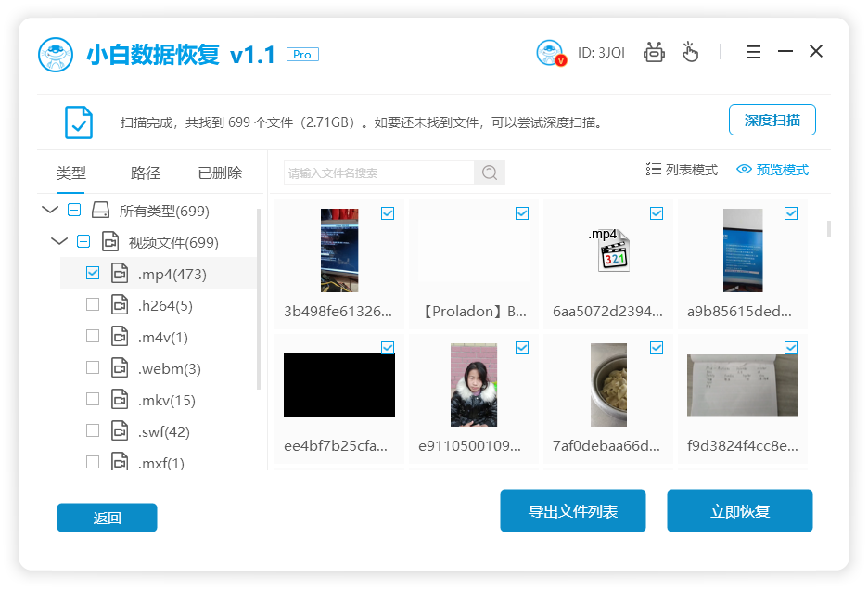Uncheck the .mp4(473) checkbox
Screen dimensions: 868x590
(x=93, y=273)
